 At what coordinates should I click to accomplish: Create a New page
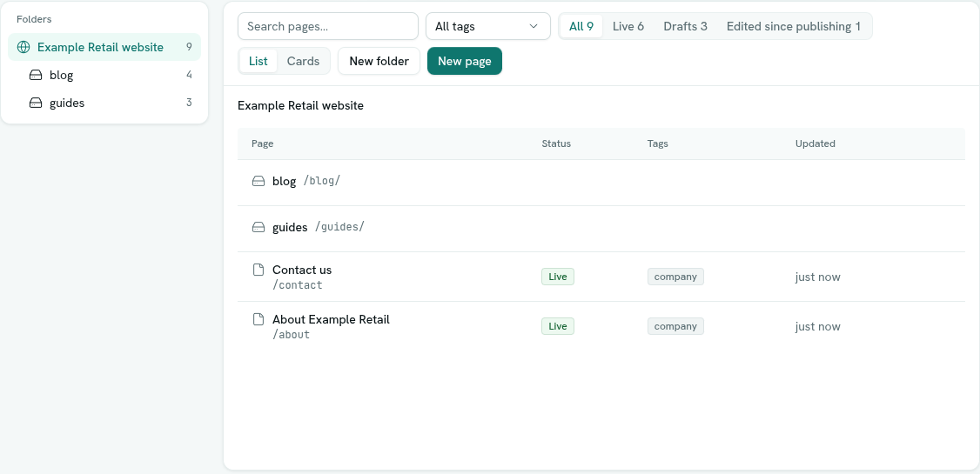pos(465,61)
